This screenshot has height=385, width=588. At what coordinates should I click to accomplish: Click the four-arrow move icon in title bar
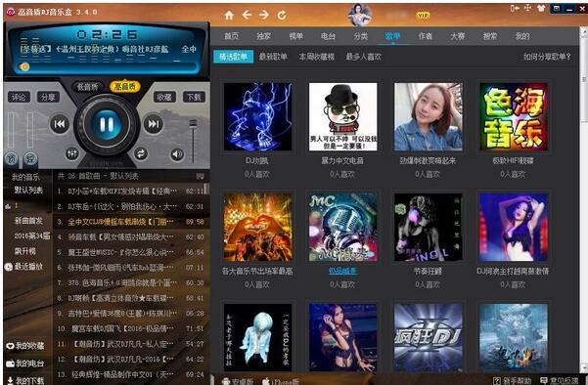[527, 8]
